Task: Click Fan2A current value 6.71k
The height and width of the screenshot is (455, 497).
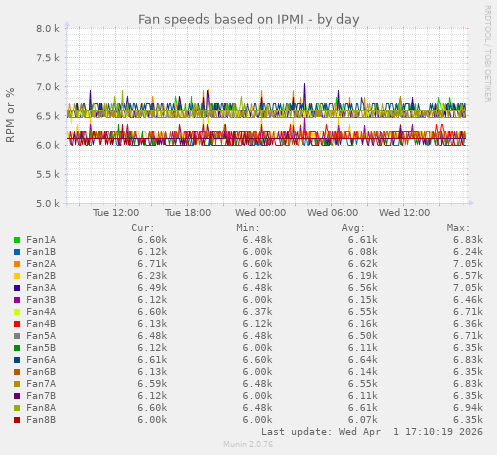Action: [x=152, y=264]
